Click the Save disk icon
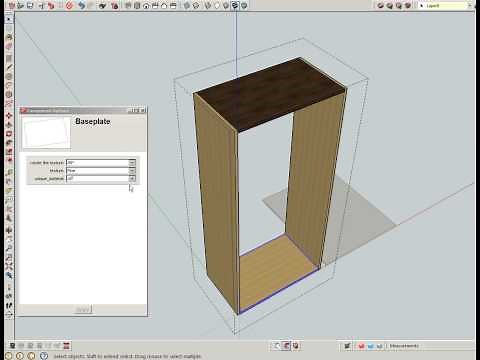Screen dimensions: 480x360 30,5
